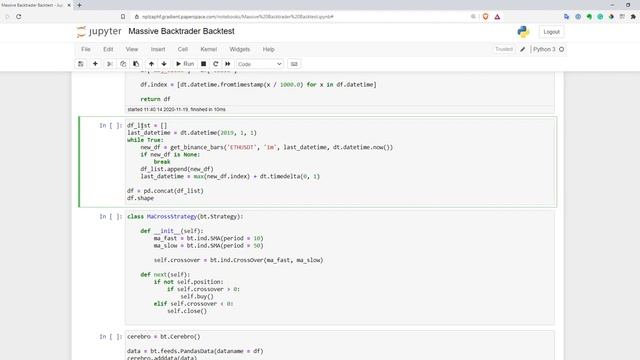Click the Python 3 kernel idle circle
This screenshot has height=360, width=640.
(x=562, y=49)
